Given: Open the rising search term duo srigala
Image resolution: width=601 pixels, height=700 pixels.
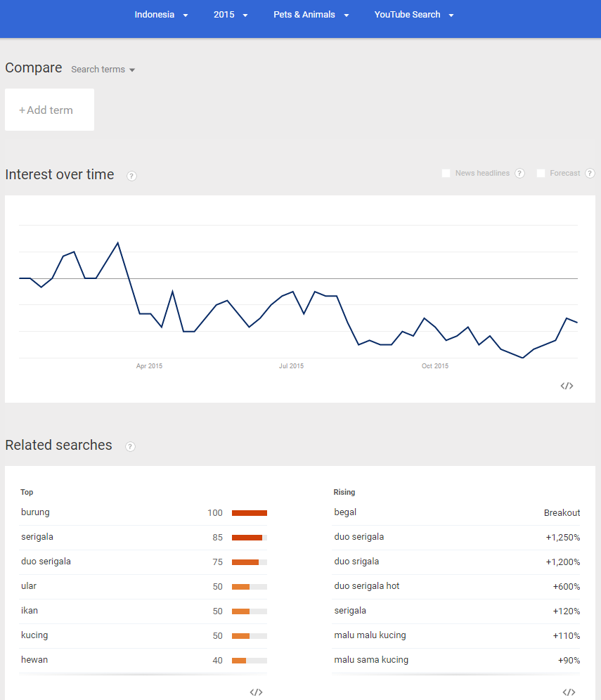Looking at the screenshot, I should click(x=356, y=562).
